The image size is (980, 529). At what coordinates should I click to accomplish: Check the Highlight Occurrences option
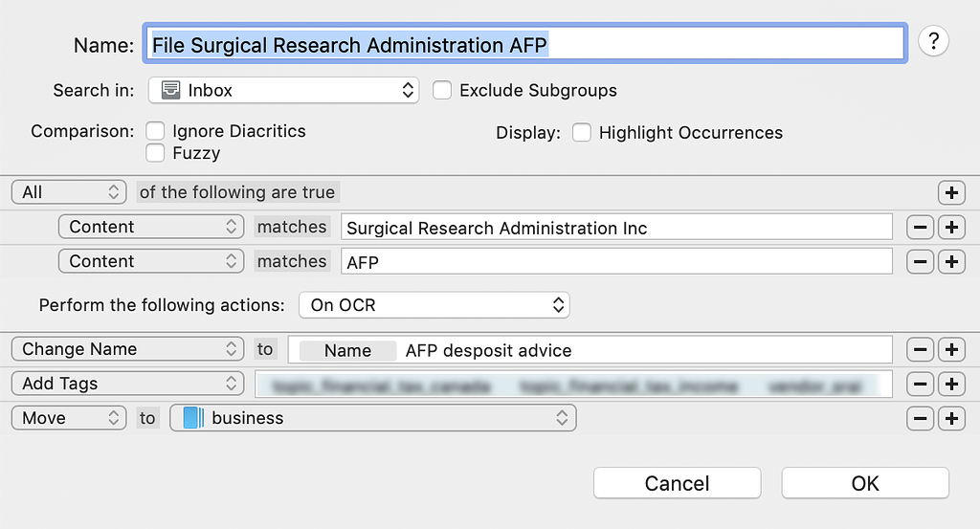point(581,133)
